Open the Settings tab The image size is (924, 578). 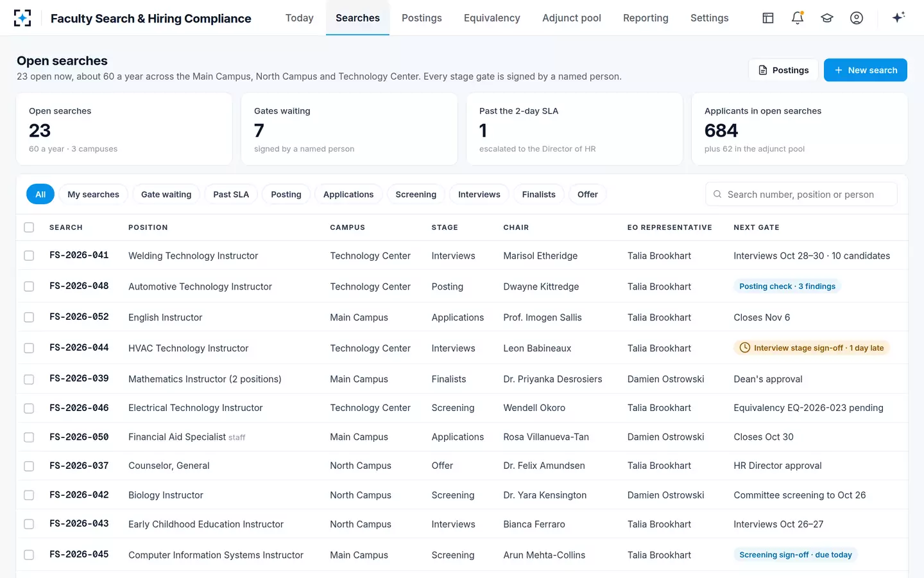pos(710,18)
